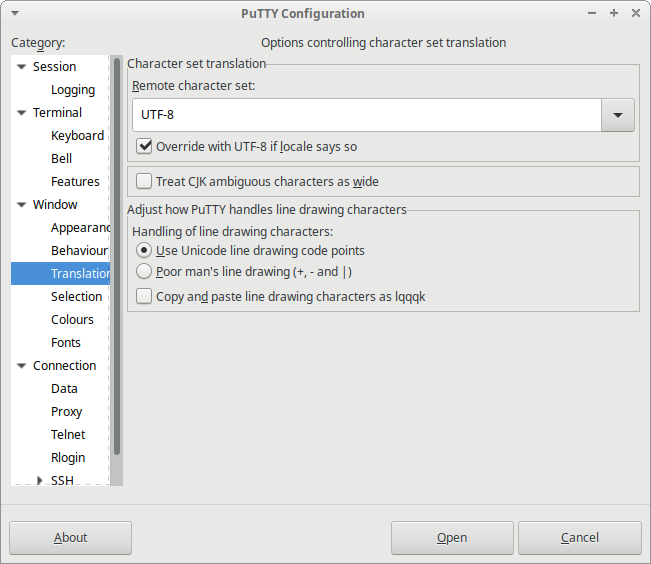The image size is (651, 564).
Task: Click the Open button
Action: [x=452, y=538]
